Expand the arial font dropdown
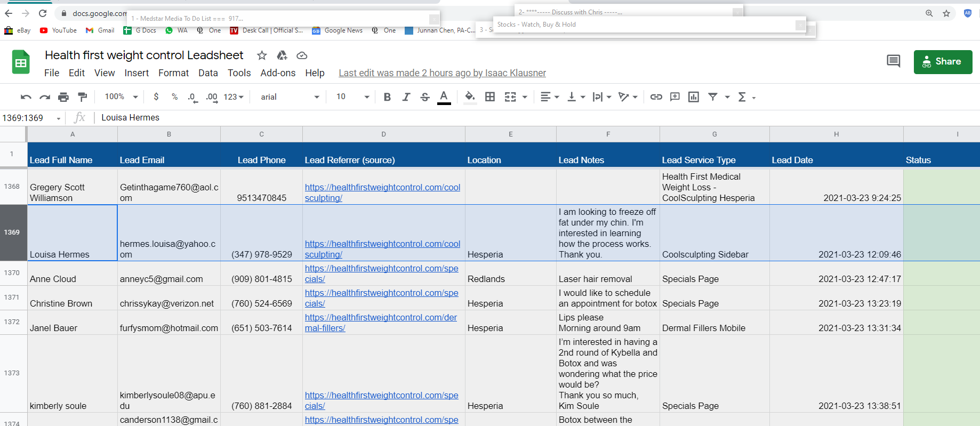980x426 pixels. pyautogui.click(x=290, y=97)
